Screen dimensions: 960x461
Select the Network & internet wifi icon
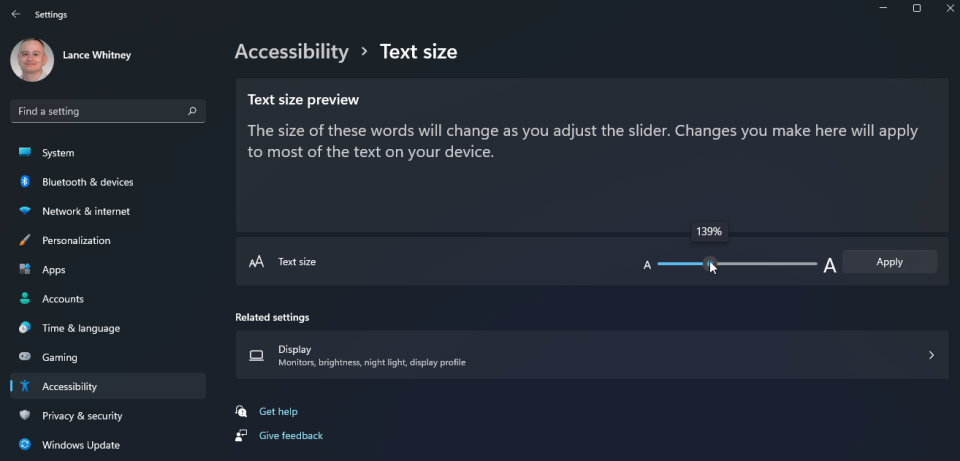[x=25, y=211]
